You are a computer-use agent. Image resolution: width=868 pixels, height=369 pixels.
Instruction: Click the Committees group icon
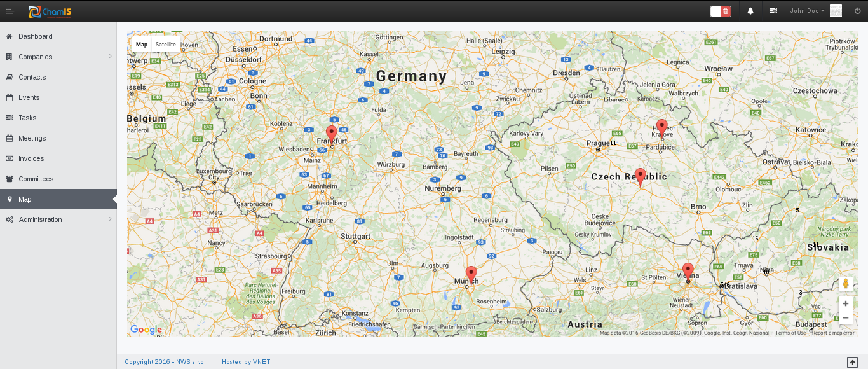click(x=10, y=179)
